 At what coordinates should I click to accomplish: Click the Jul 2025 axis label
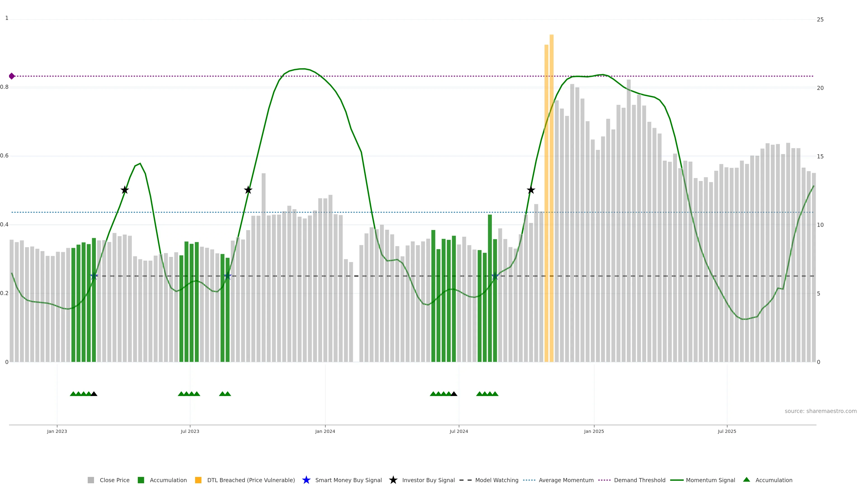click(x=727, y=432)
